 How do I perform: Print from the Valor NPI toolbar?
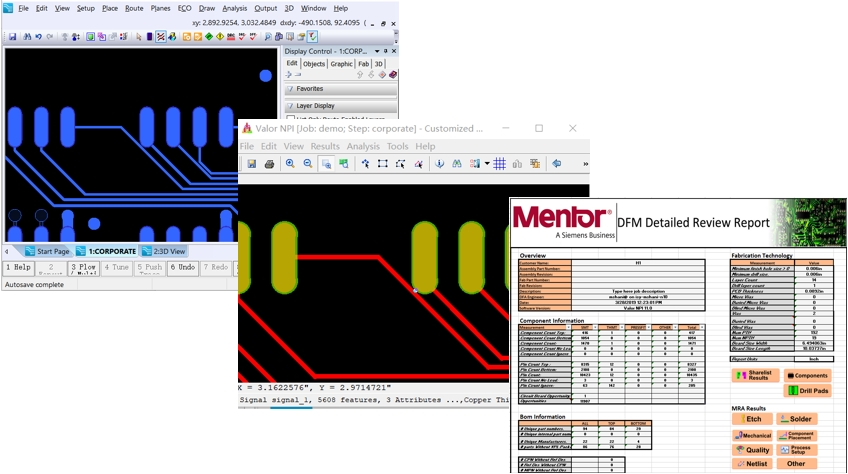[x=269, y=163]
